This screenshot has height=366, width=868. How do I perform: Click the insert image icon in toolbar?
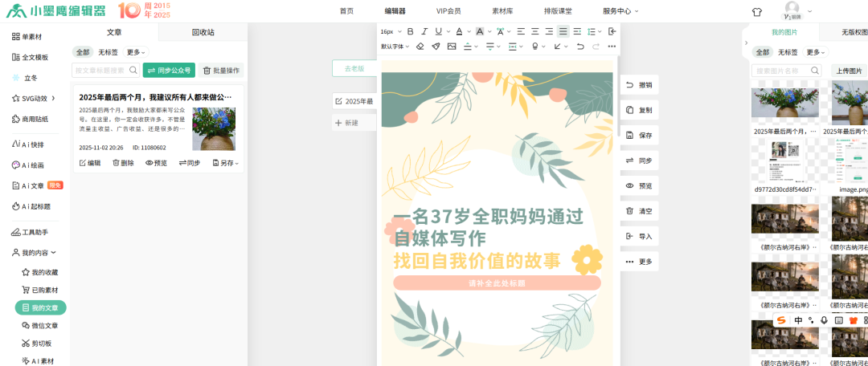pyautogui.click(x=452, y=47)
